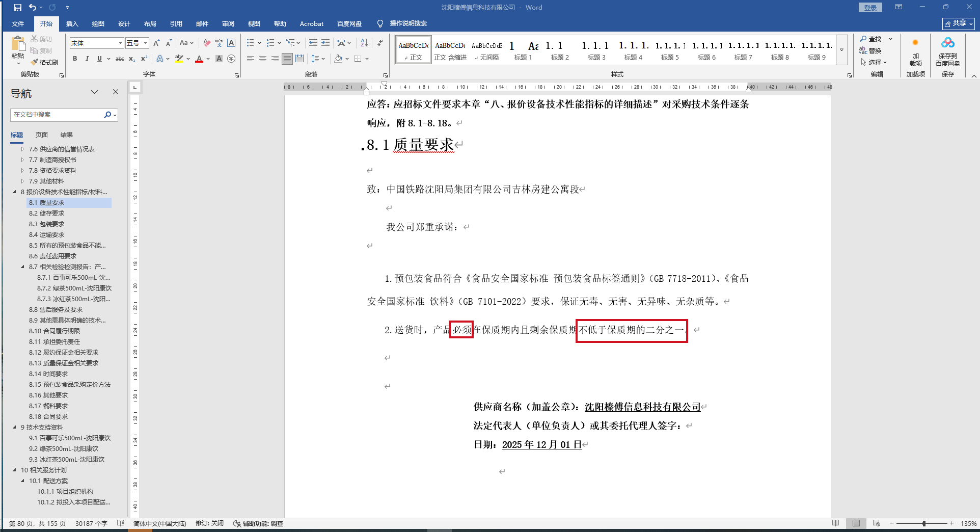Click 辅助功能: 调查 in status bar
The image size is (980, 532).
258,523
